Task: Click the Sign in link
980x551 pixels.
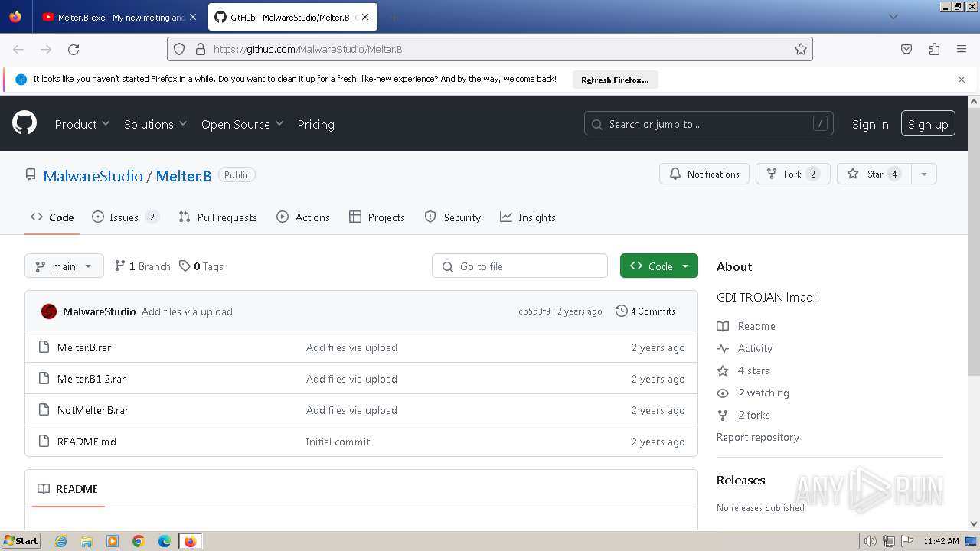Action: tap(870, 124)
